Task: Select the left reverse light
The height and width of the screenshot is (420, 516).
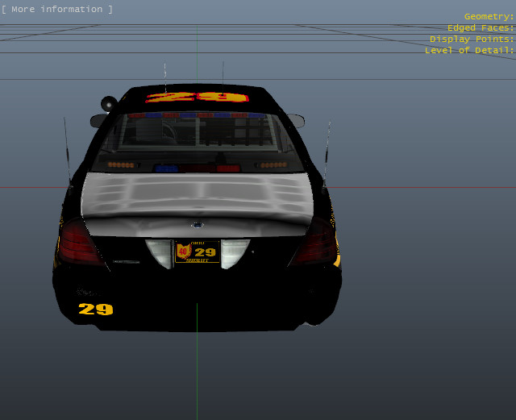Action: (158, 253)
